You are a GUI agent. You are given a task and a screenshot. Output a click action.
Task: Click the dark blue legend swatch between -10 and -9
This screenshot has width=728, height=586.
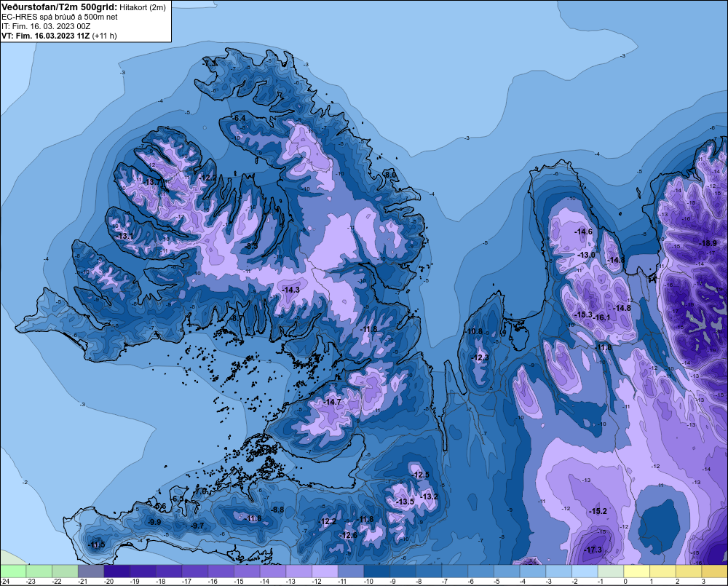point(377,571)
